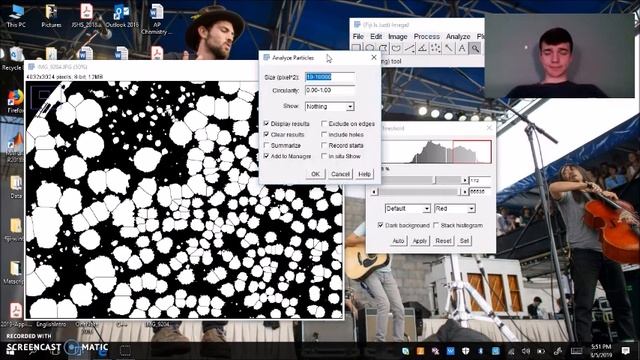
Task: Select the Text tool in Fiji
Action: [462, 48]
